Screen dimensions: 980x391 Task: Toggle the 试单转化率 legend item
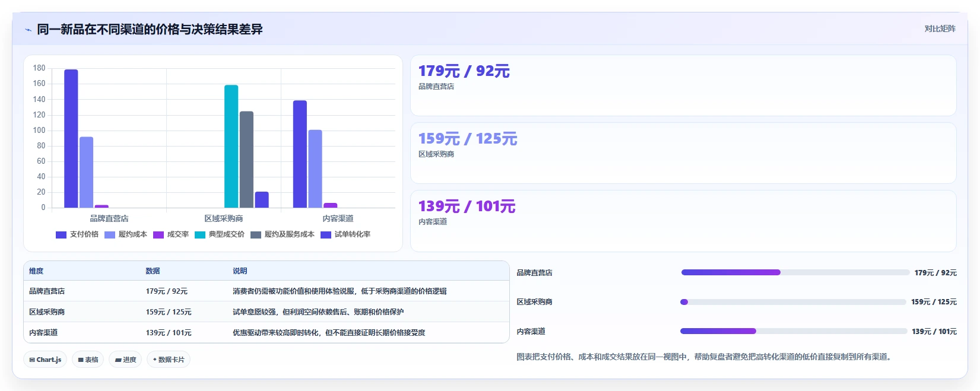click(x=345, y=234)
